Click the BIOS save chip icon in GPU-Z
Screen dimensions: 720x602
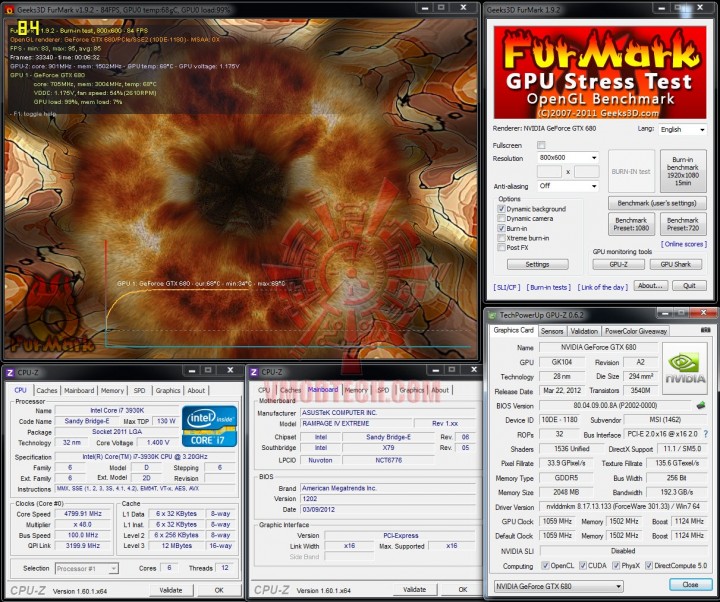pyautogui.click(x=701, y=405)
